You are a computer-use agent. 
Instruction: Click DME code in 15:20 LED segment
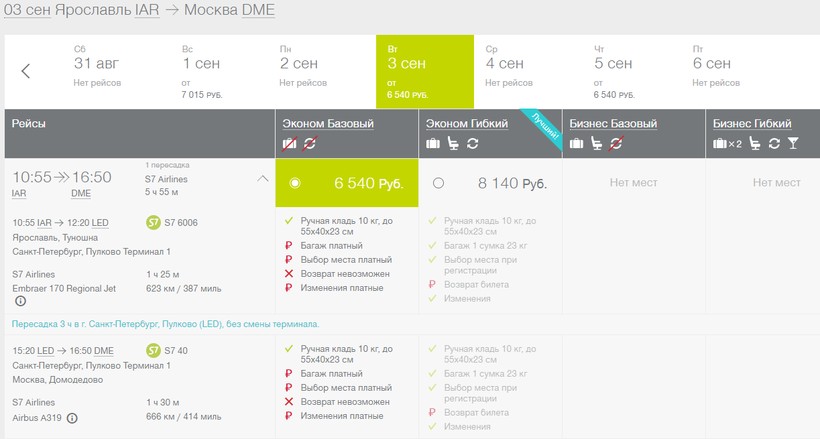104,351
